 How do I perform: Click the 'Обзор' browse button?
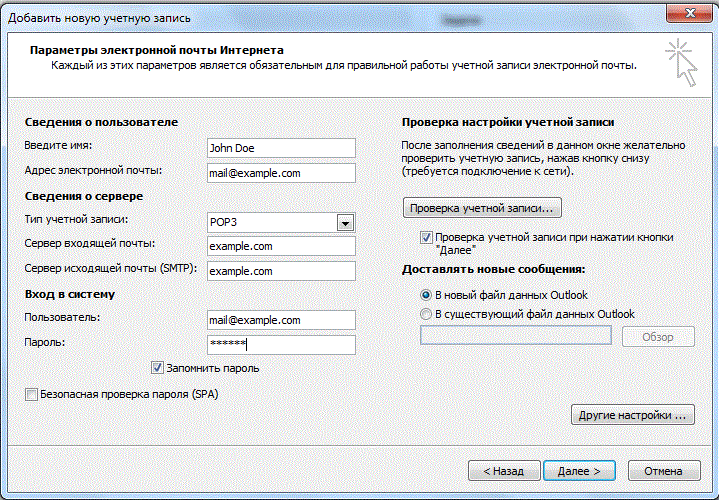pyautogui.click(x=658, y=336)
